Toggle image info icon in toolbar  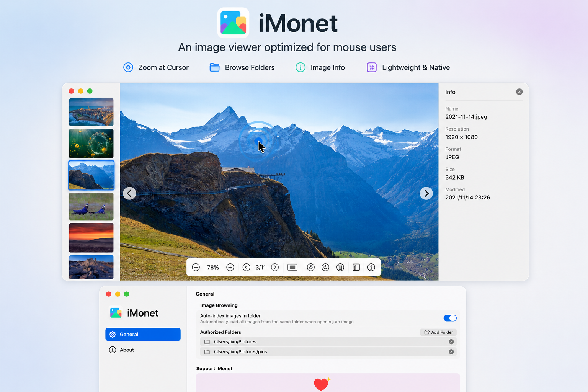pos(371,267)
